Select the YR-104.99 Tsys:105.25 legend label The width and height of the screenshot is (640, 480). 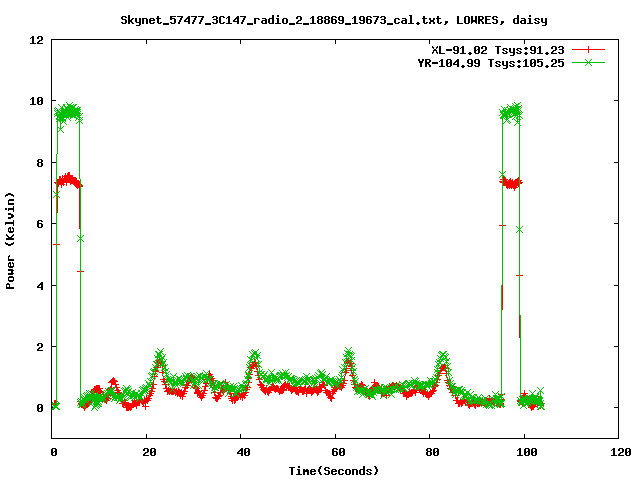pyautogui.click(x=491, y=63)
